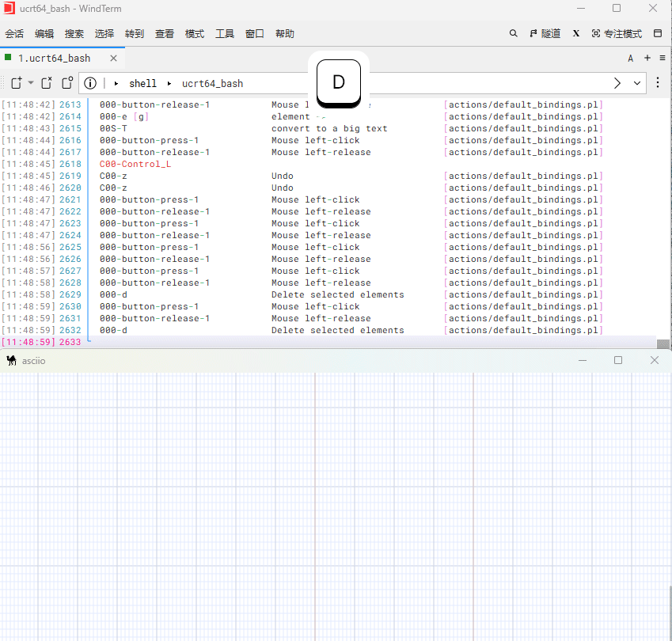The width and height of the screenshot is (672, 641).
Task: Click shell in the breadcrumb path
Action: click(x=143, y=83)
